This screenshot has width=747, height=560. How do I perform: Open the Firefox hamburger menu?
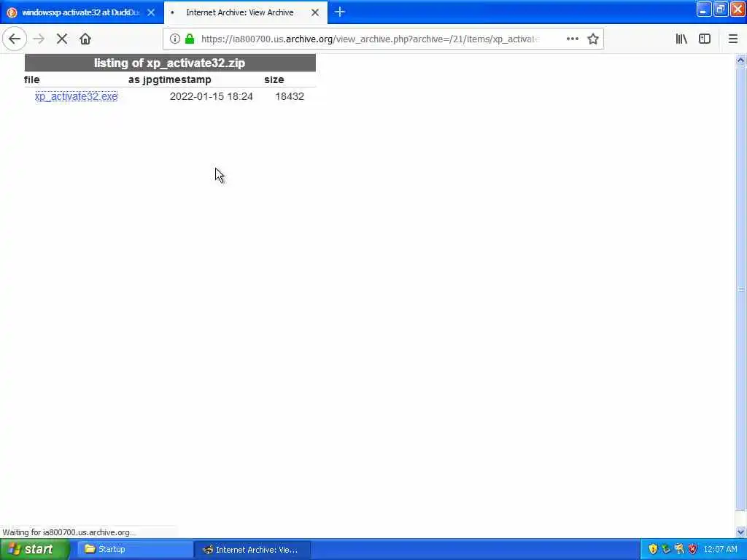(732, 39)
